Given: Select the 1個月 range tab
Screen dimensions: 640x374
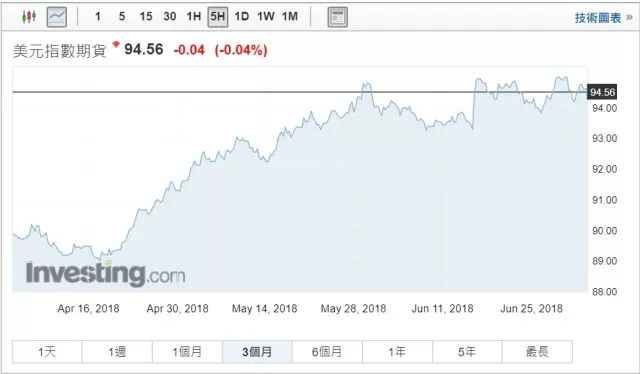Looking at the screenshot, I should click(187, 352).
